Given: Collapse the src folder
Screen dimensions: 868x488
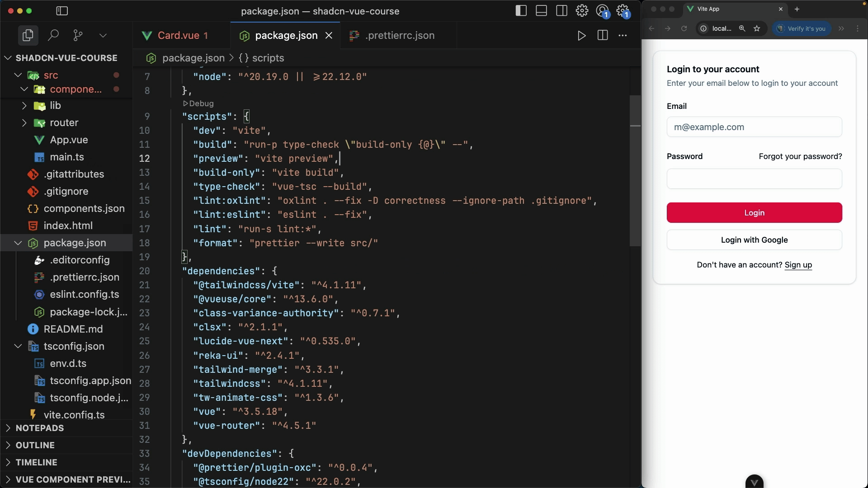Looking at the screenshot, I should [18, 75].
